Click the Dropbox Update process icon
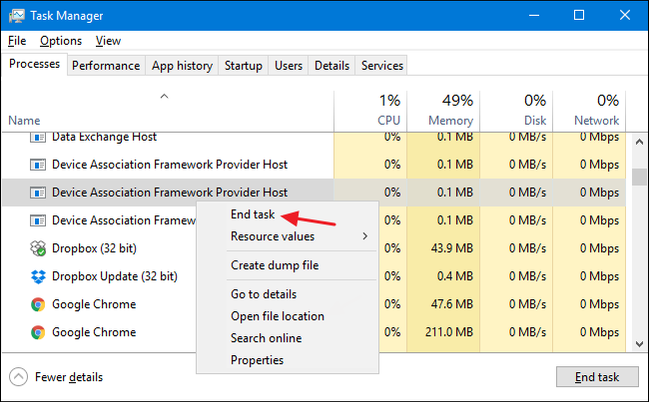Viewport: 649px width, 402px height. 38,276
